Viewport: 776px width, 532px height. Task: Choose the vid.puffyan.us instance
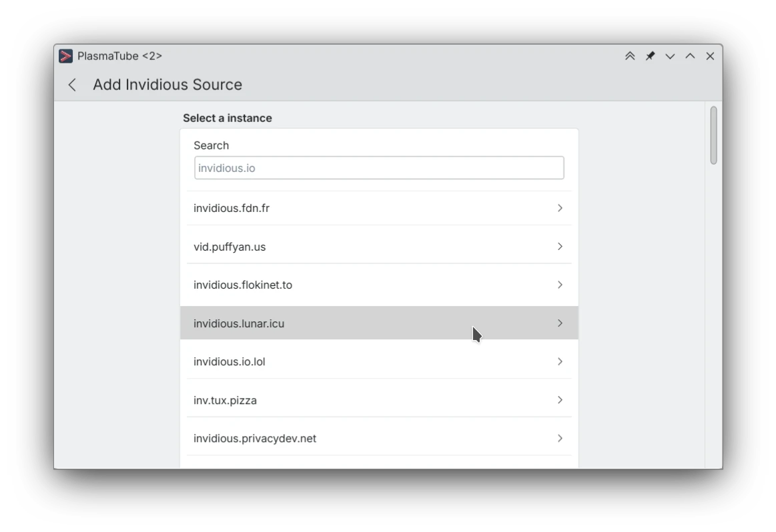[x=379, y=246]
